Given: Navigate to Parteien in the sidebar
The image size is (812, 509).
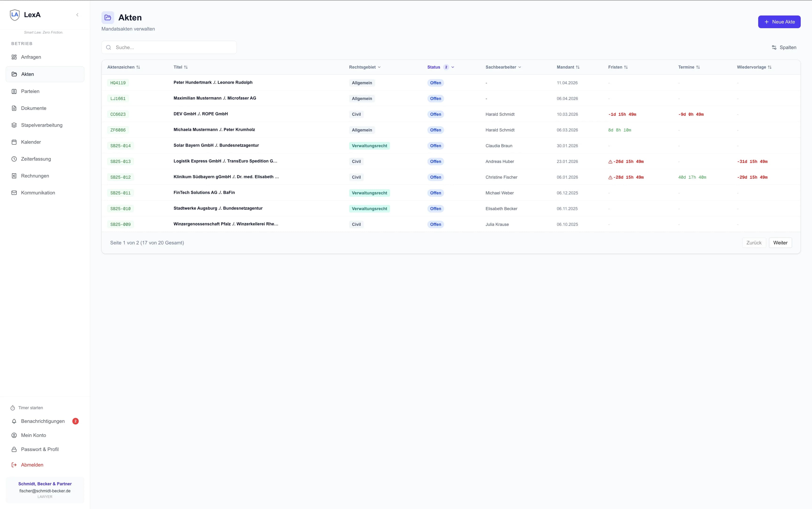Looking at the screenshot, I should tap(30, 91).
